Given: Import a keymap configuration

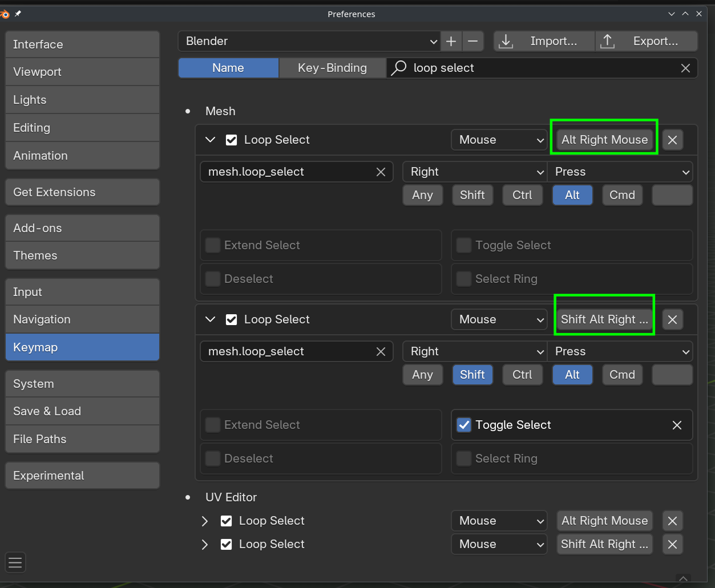Looking at the screenshot, I should (x=544, y=41).
